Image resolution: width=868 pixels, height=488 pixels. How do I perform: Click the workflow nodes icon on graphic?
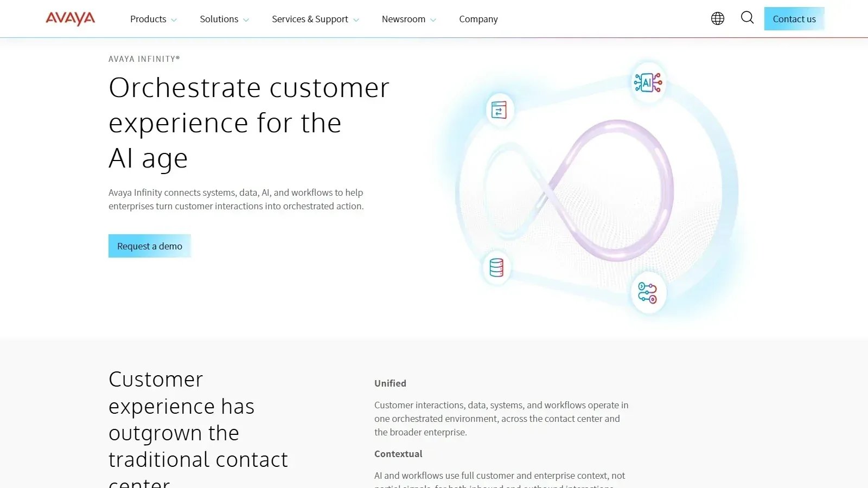(x=648, y=293)
